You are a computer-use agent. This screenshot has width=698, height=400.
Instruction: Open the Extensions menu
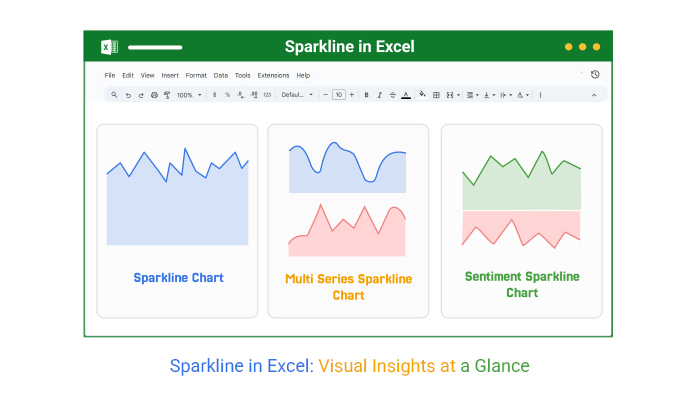click(273, 75)
